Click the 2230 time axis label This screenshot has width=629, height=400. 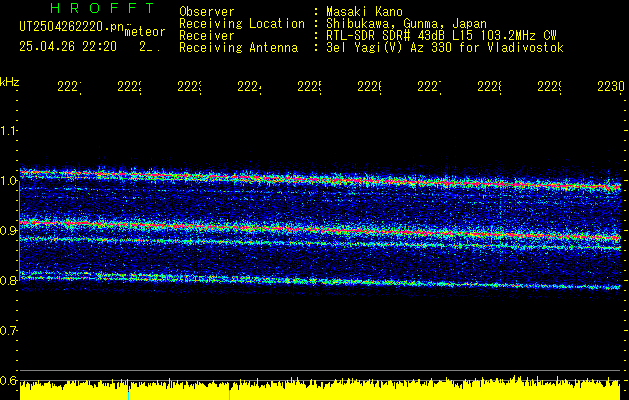(x=611, y=86)
